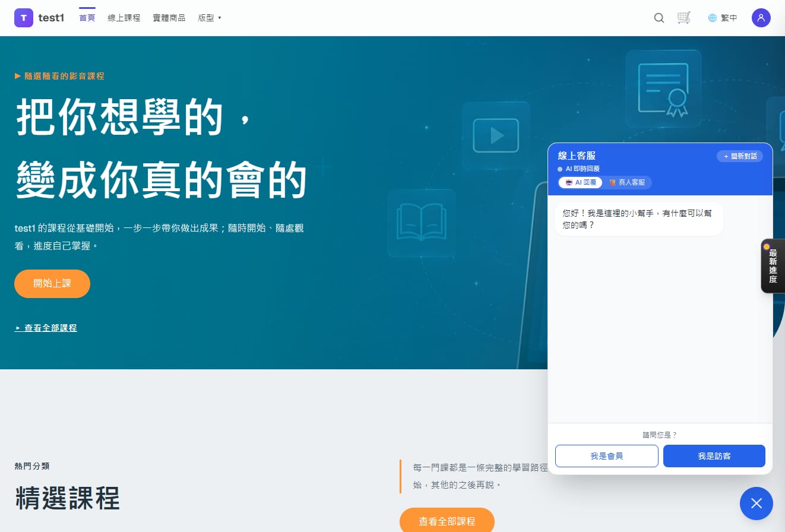Screen dimensions: 785x532
Task: Open the 實體商品 nav item
Action: tap(169, 18)
